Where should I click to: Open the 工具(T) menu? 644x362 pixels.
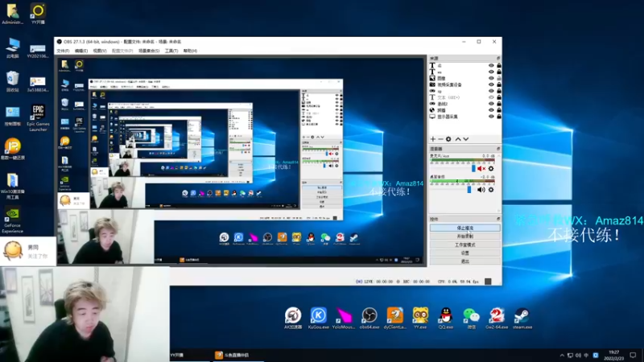(171, 51)
